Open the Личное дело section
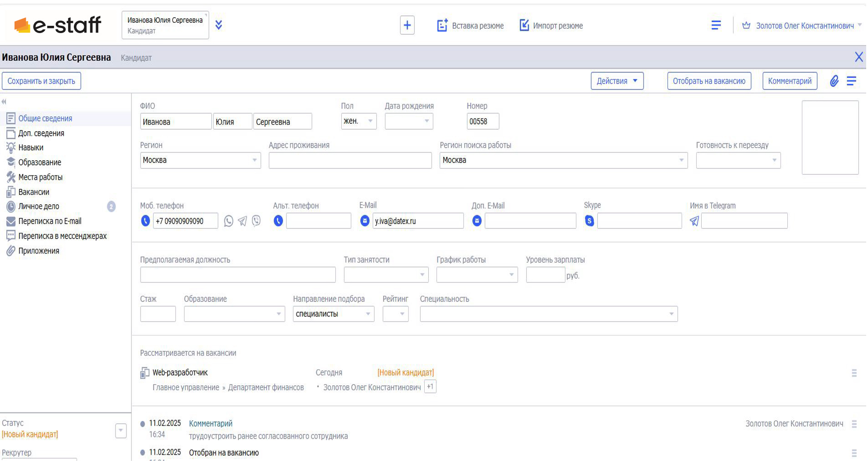The image size is (868, 461). pyautogui.click(x=39, y=206)
